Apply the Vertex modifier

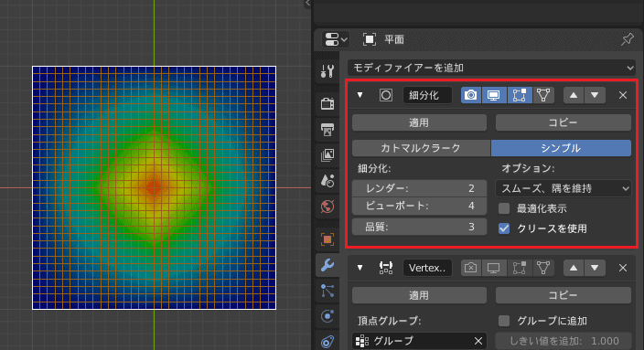tap(419, 295)
